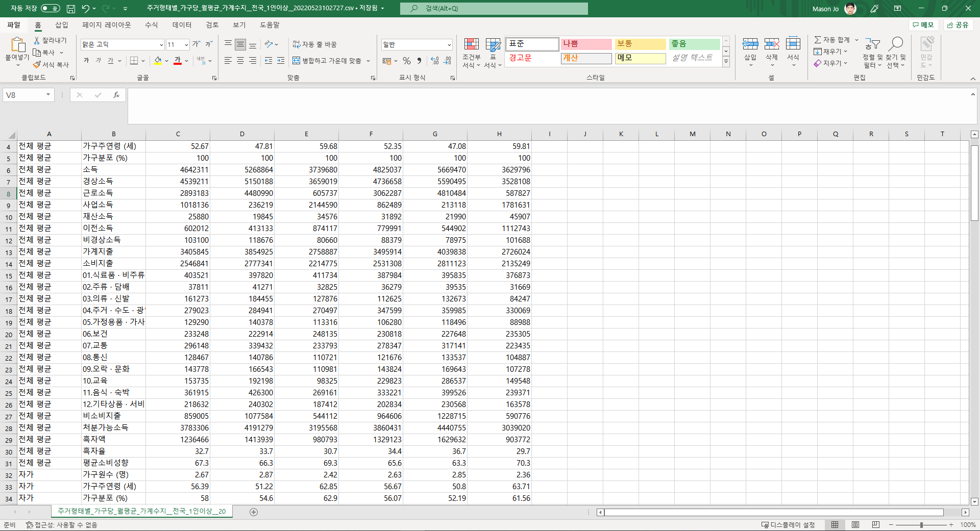Toggle middle vertical alignment
980x531 pixels.
coord(240,45)
